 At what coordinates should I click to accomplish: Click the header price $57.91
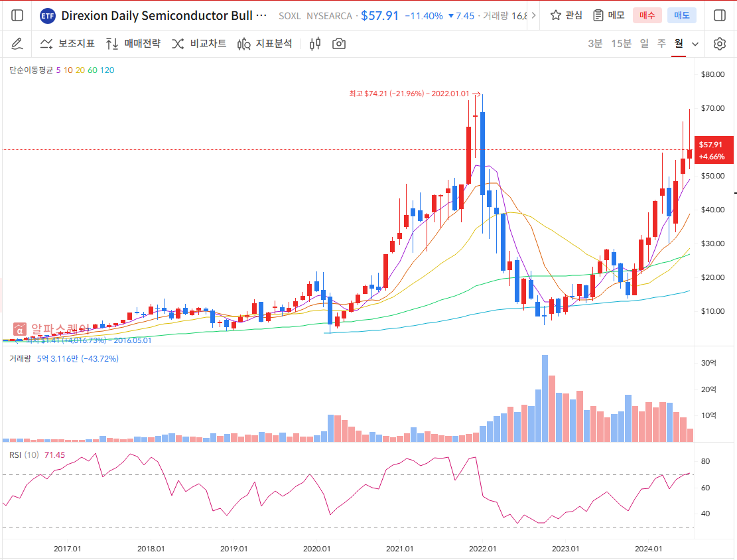380,15
